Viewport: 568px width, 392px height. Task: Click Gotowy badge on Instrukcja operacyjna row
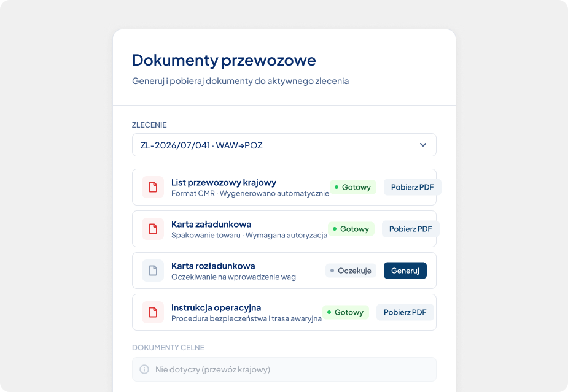click(346, 312)
